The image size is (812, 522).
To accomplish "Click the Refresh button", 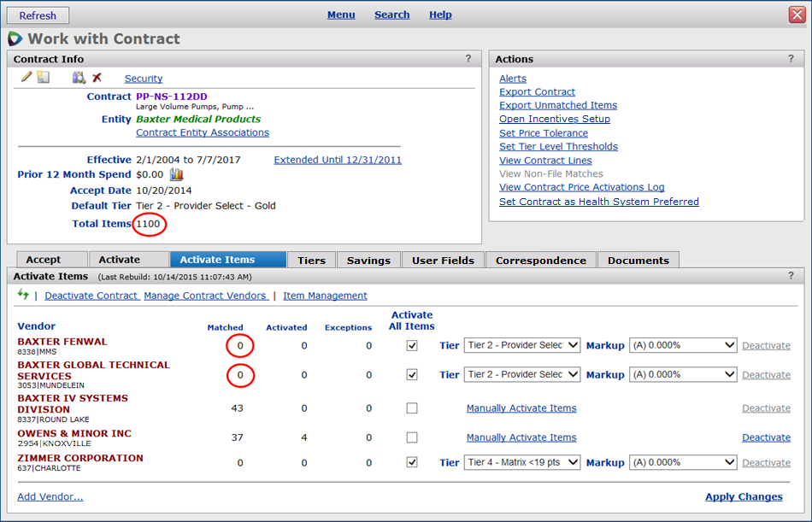I will (x=38, y=15).
